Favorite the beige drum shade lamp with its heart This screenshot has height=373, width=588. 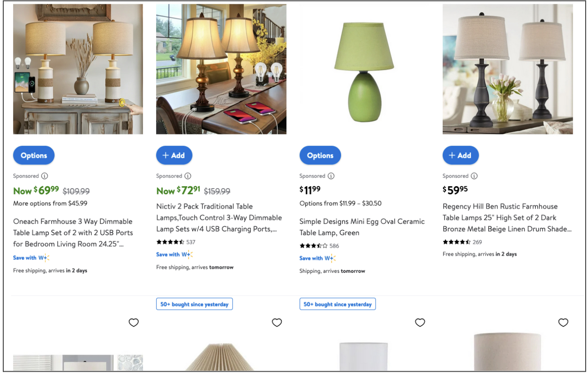(563, 322)
